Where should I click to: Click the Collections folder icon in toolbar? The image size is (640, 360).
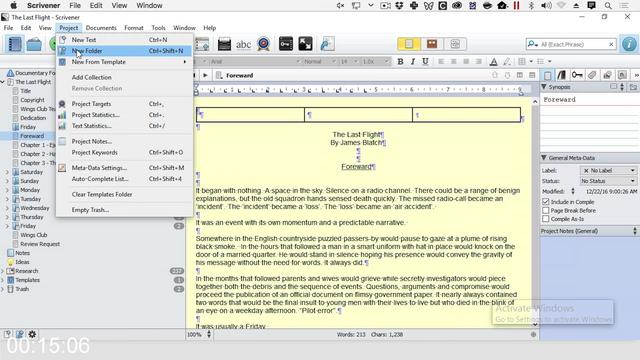tap(34, 44)
